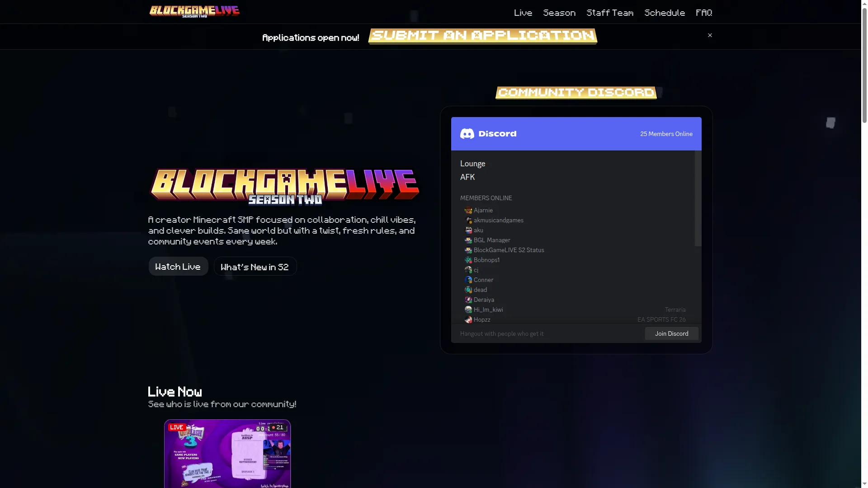Screen dimensions: 868x488
Task: Click Conner's avatar icon
Action: [468, 280]
